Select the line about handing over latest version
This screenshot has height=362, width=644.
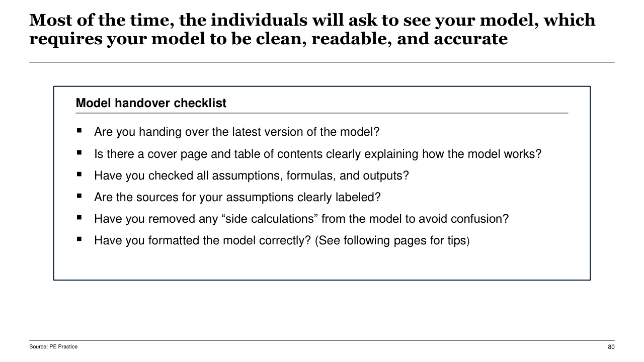236,132
